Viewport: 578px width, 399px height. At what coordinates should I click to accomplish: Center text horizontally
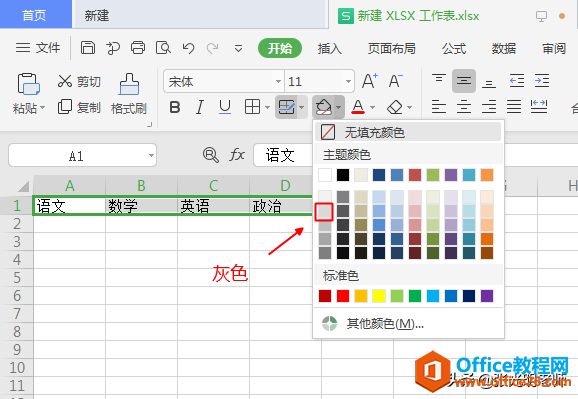[464, 107]
